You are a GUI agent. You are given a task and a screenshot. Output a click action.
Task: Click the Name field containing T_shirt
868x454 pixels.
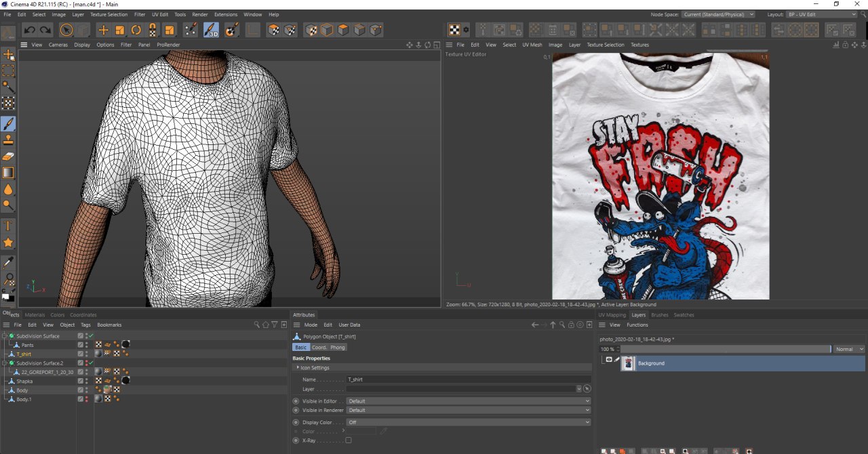click(469, 379)
